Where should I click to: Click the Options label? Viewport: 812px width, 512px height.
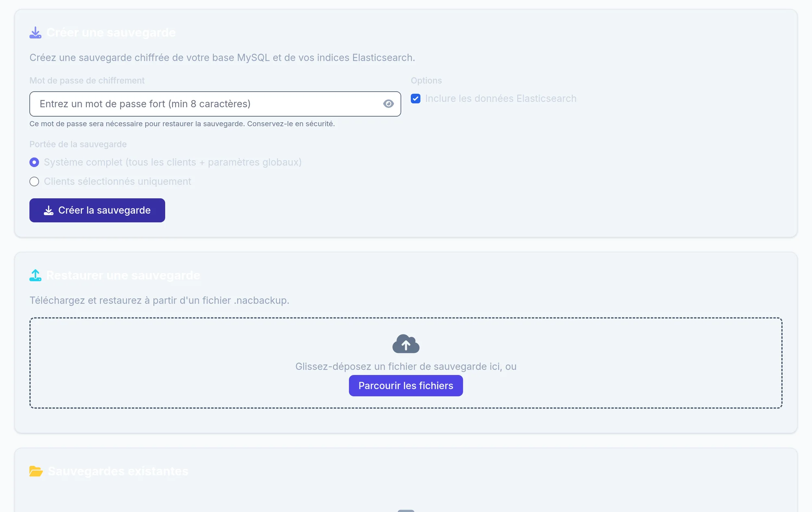pos(426,80)
